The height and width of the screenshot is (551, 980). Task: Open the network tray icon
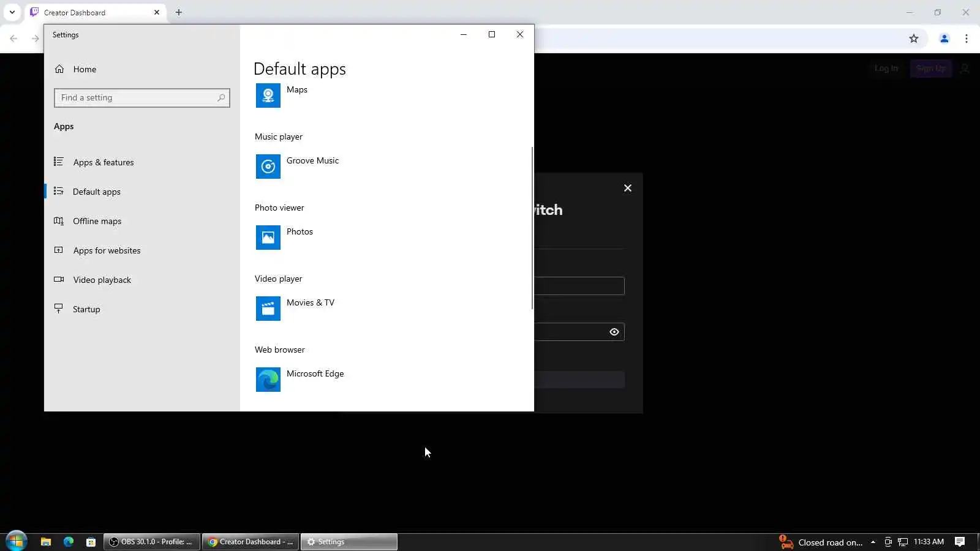coord(903,542)
